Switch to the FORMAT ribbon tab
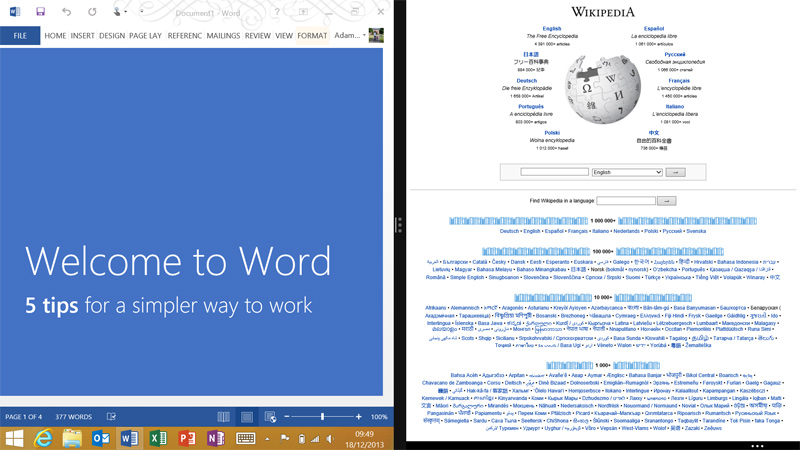This screenshot has width=800, height=450. (x=312, y=36)
